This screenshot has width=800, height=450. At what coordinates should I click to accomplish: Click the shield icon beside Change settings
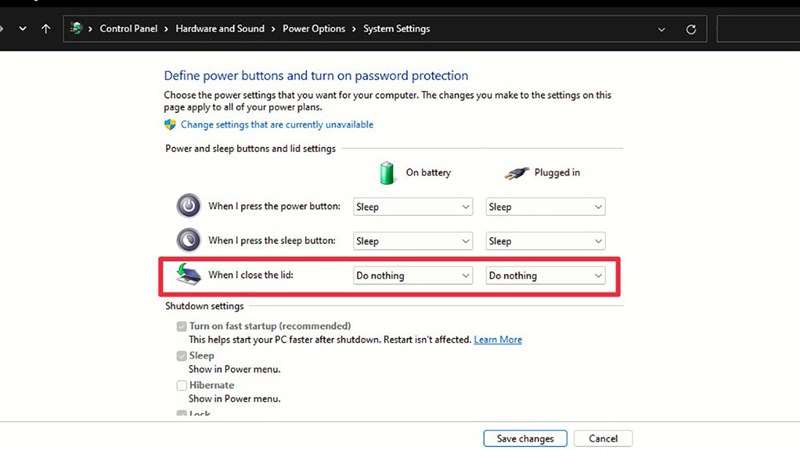(170, 125)
